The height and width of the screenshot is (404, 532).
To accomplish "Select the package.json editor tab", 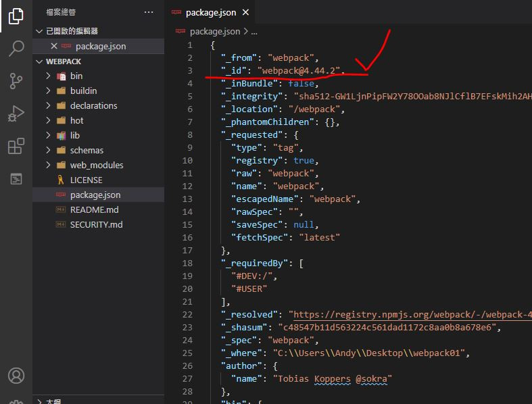I will pos(210,13).
